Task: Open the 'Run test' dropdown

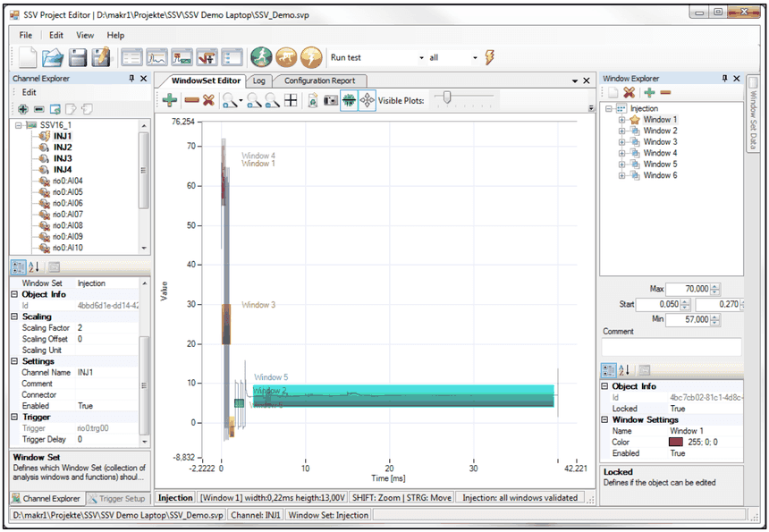Action: (x=421, y=58)
